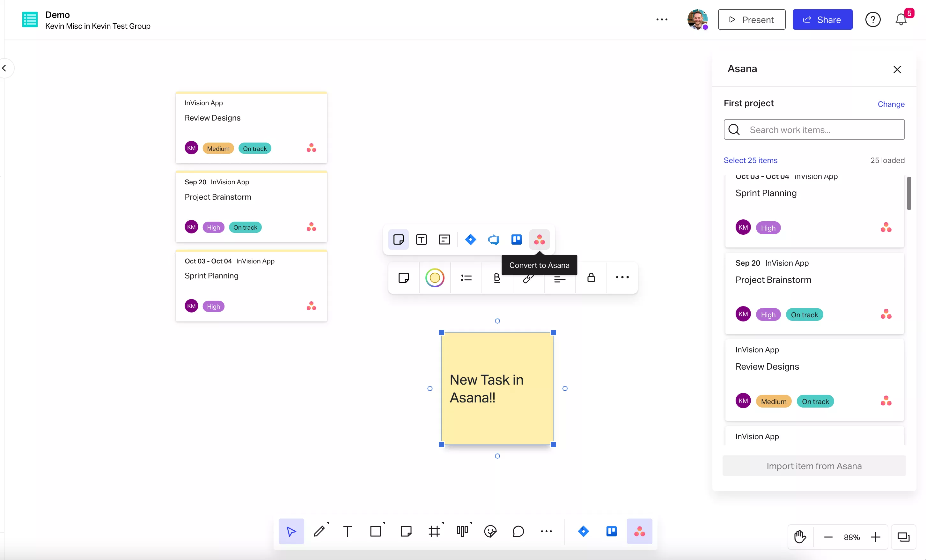The image size is (926, 560).
Task: Select the Project Brainstorm card on canvas
Action: [x=251, y=207]
